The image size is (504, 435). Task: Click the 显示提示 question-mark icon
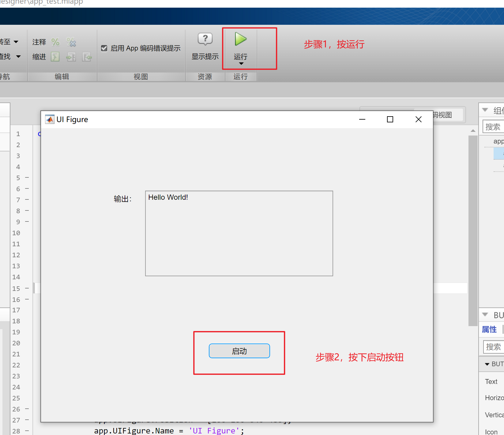point(205,39)
